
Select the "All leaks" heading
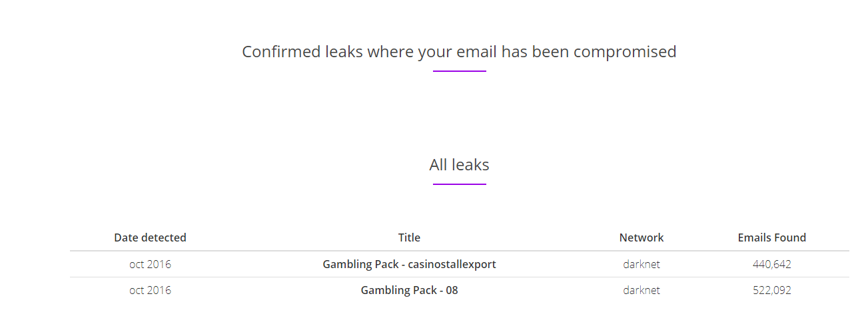point(459,164)
